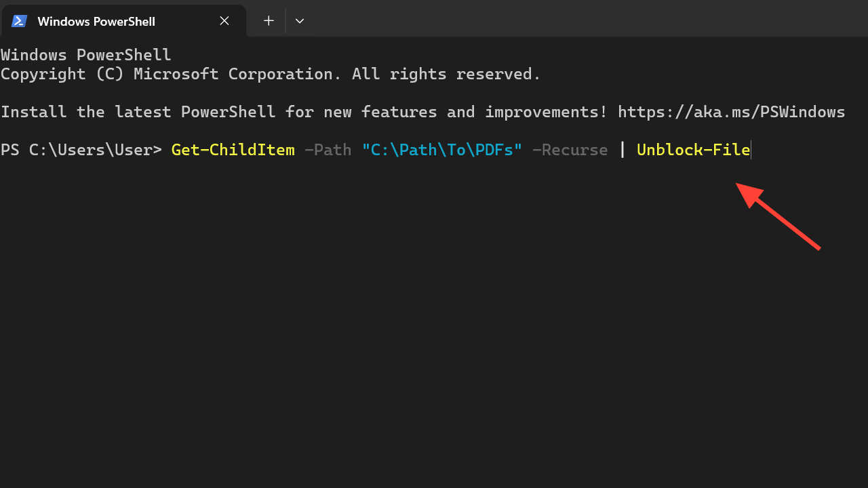The height and width of the screenshot is (488, 868).
Task: Click the text cursor after Unblock-File
Action: click(x=751, y=150)
